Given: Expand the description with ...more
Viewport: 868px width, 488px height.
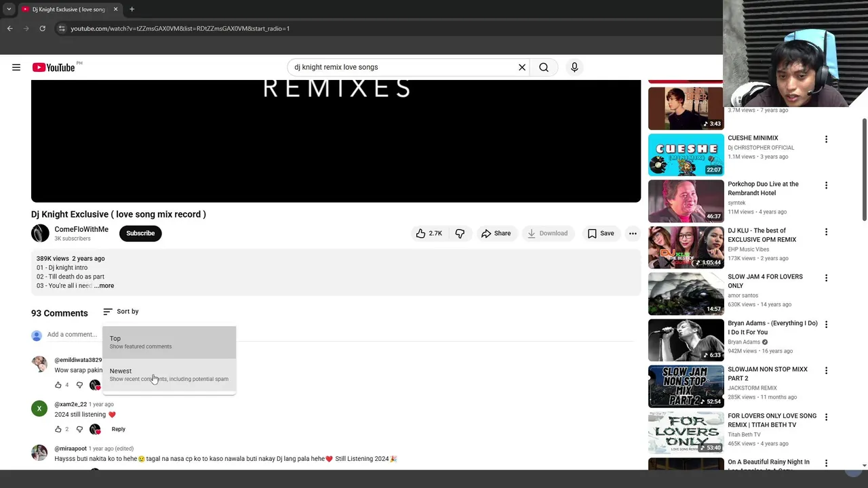Looking at the screenshot, I should [x=104, y=285].
